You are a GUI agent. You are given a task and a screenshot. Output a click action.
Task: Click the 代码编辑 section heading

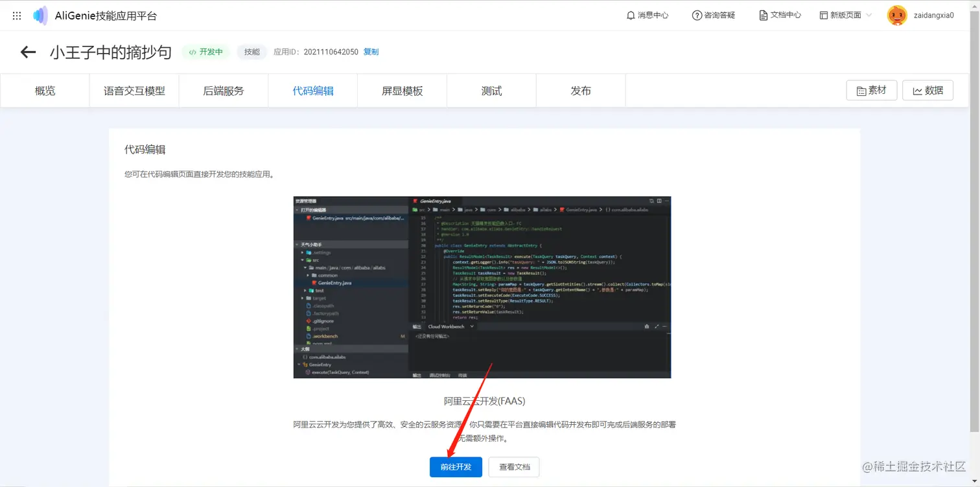pos(145,150)
